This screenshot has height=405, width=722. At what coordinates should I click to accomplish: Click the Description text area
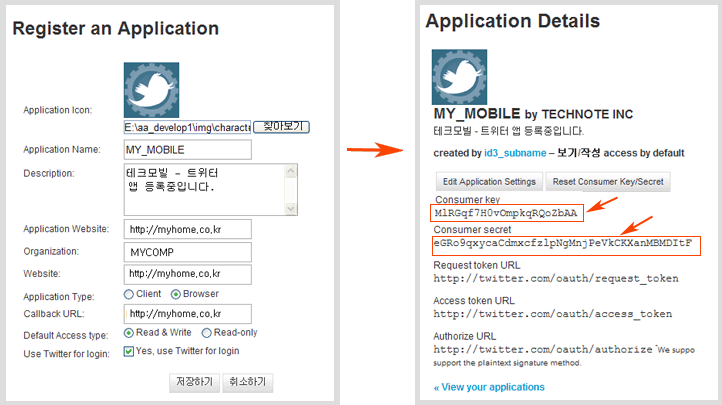(203, 190)
